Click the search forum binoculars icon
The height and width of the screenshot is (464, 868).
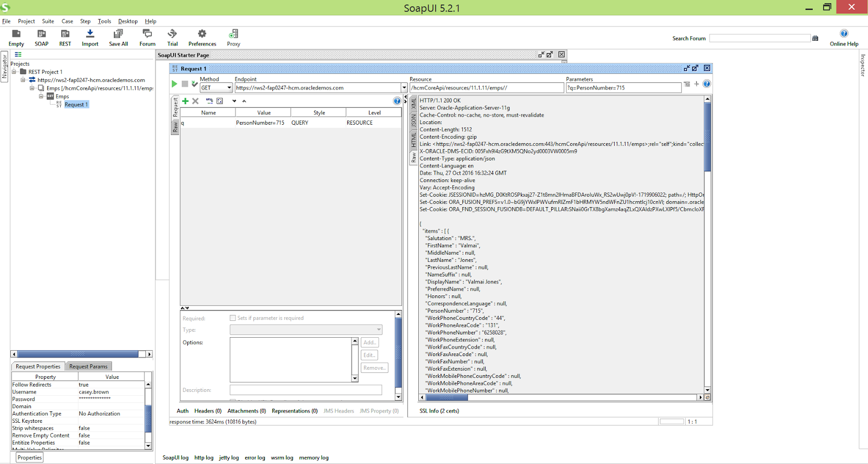[815, 38]
